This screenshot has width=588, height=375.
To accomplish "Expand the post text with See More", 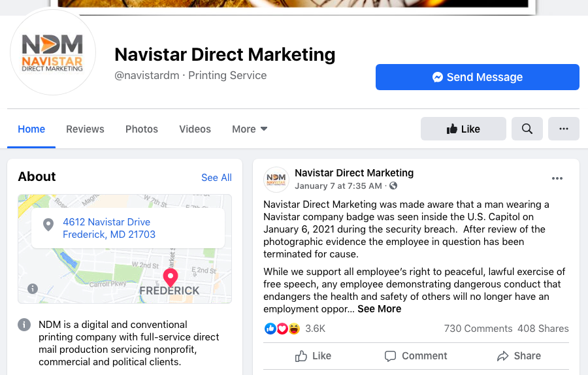I will [379, 309].
